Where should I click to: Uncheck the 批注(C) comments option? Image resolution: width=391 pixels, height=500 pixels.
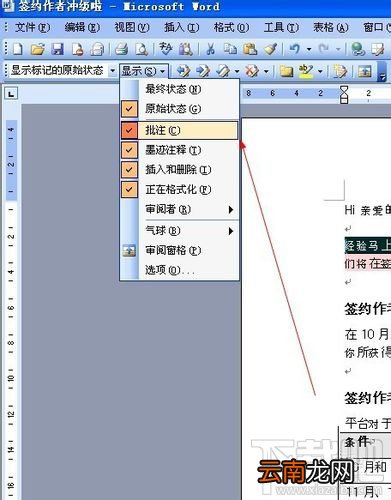tap(179, 130)
